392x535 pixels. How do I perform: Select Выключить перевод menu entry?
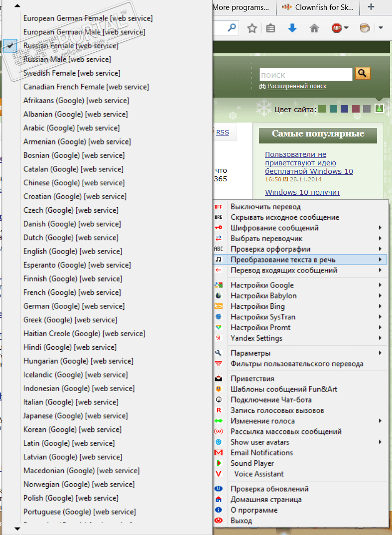click(x=300, y=207)
